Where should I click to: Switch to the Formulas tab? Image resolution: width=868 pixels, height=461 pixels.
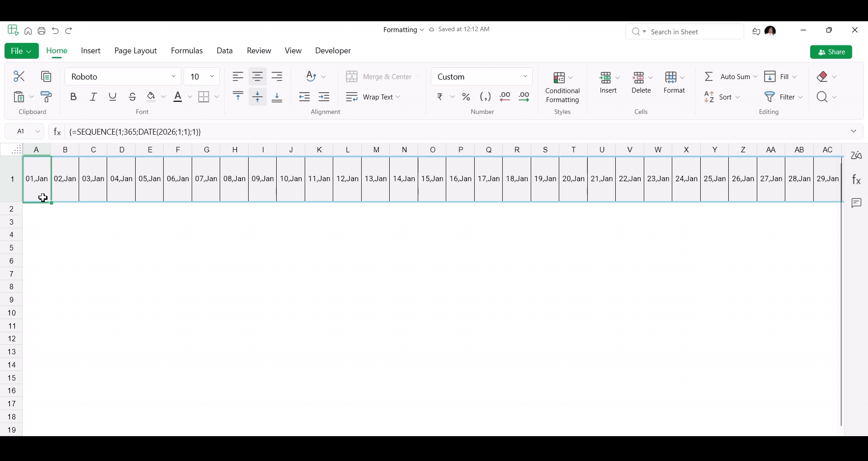187,51
